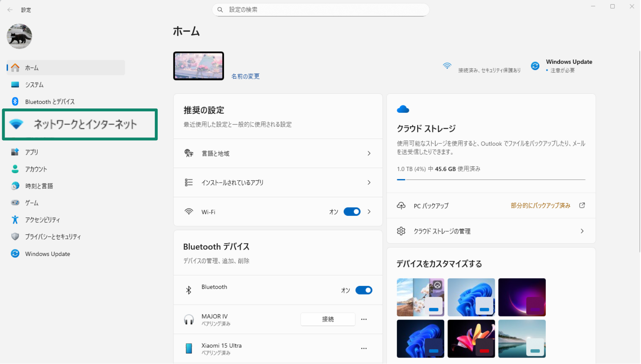
Task: Turn off the Bluetooth toggle switch
Action: [364, 290]
